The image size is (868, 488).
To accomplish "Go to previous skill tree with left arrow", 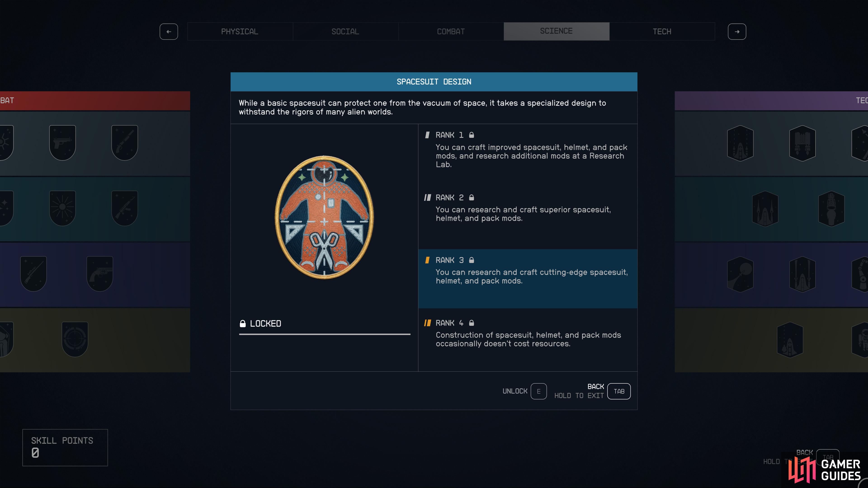I will pos(169,32).
